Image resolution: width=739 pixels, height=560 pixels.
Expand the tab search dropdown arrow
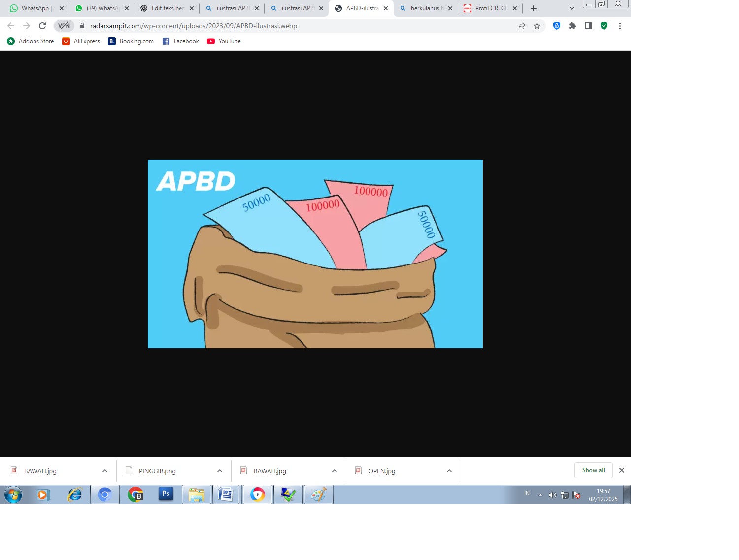572,8
